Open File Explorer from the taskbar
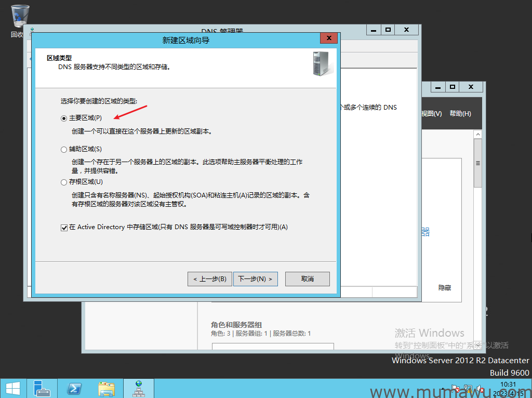Image resolution: width=532 pixels, height=398 pixels. point(107,388)
